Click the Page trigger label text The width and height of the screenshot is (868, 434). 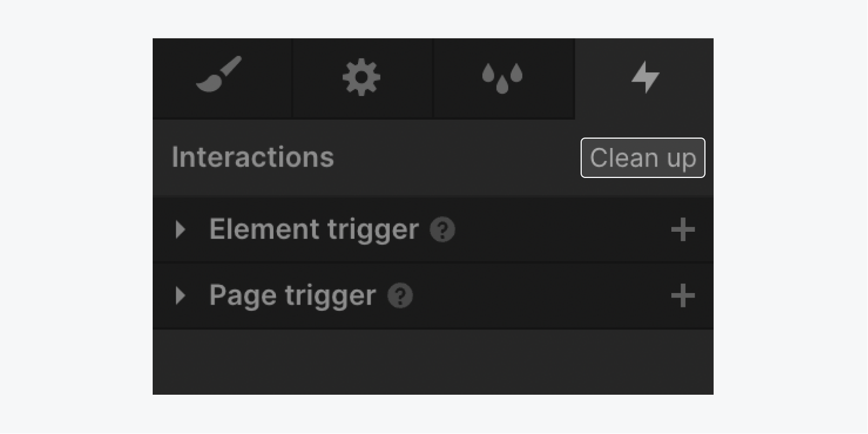coord(292,296)
